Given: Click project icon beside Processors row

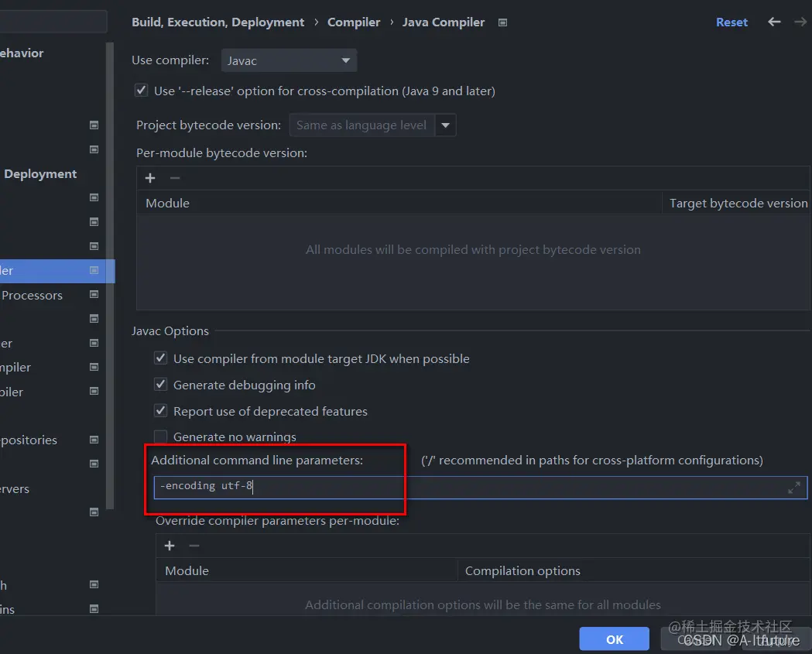Looking at the screenshot, I should [94, 294].
